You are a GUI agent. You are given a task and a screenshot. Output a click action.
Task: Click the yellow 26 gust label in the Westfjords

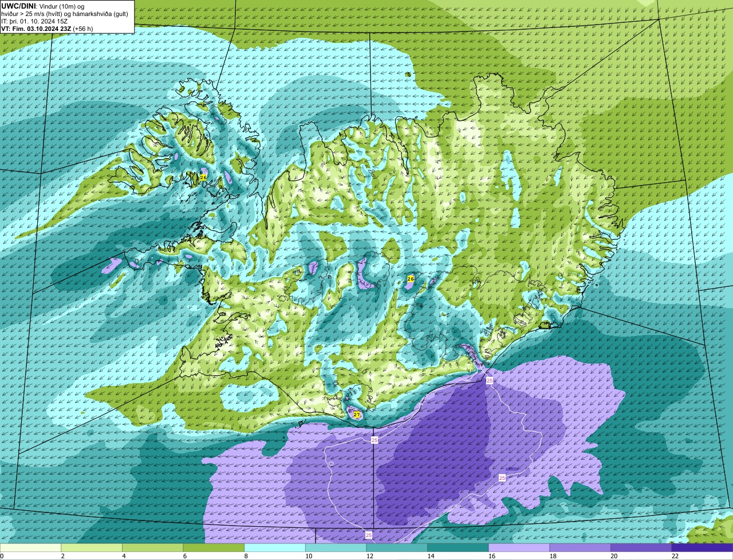(203, 178)
